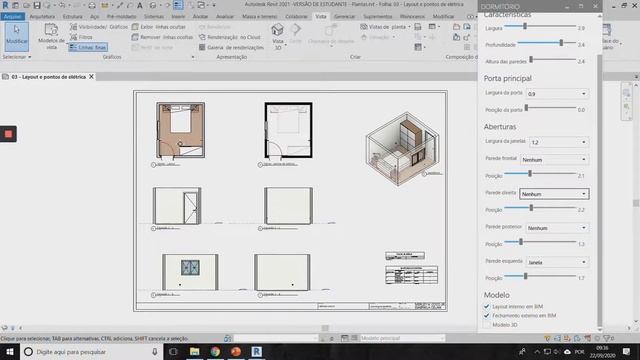This screenshot has height=360, width=640.
Task: Click Exibir linhas ocultas
Action: click(x=158, y=27)
